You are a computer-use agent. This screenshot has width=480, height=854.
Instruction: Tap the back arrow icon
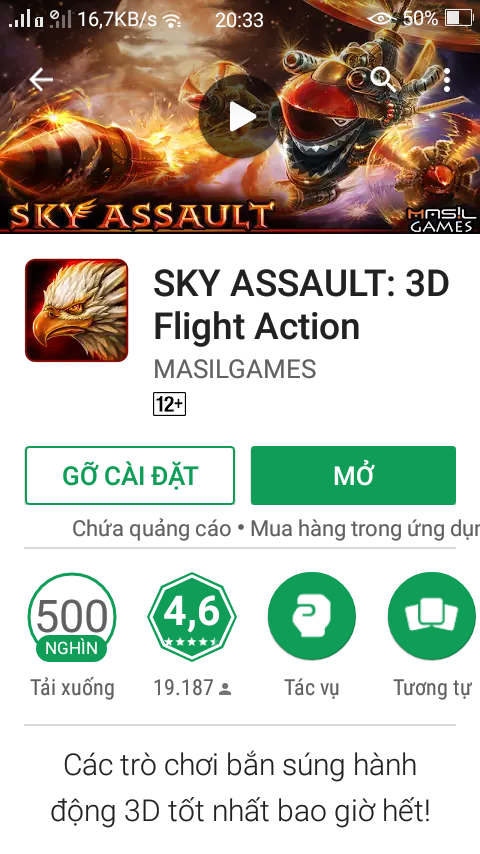[41, 80]
